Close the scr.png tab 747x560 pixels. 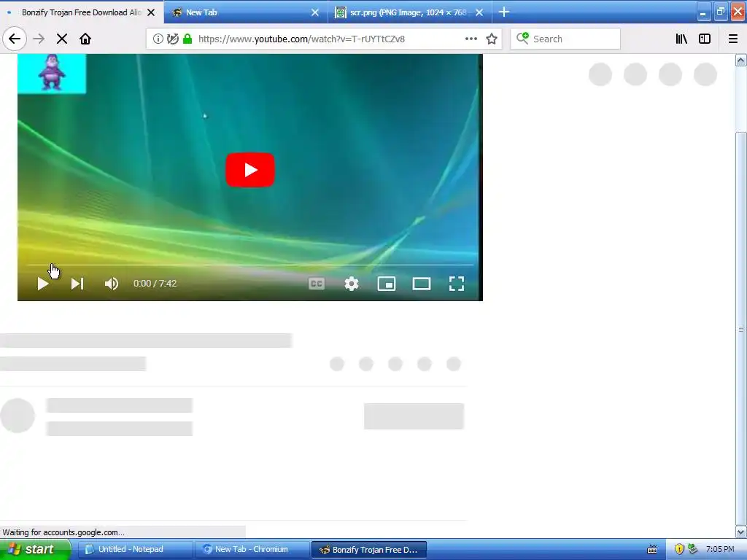coord(479,12)
